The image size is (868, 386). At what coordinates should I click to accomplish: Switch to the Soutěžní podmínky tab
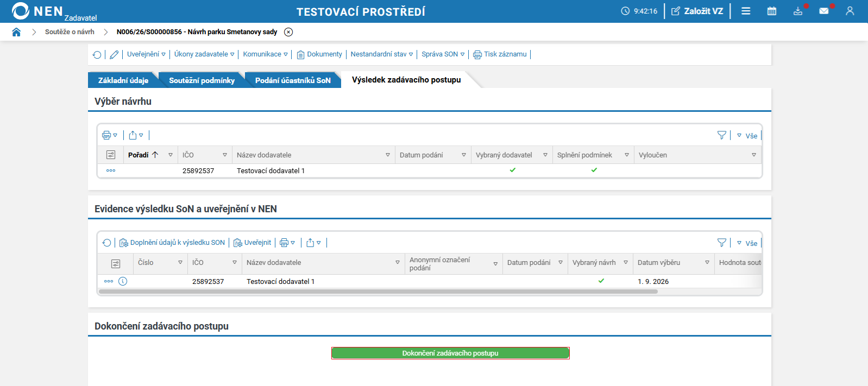point(202,80)
